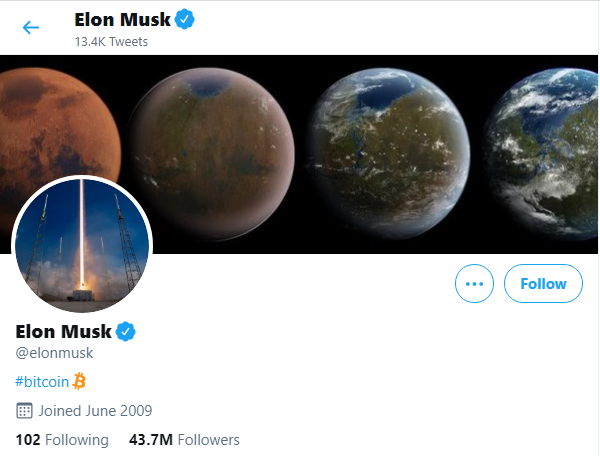Click the Joined June 2009 text
600x456 pixels.
(95, 410)
